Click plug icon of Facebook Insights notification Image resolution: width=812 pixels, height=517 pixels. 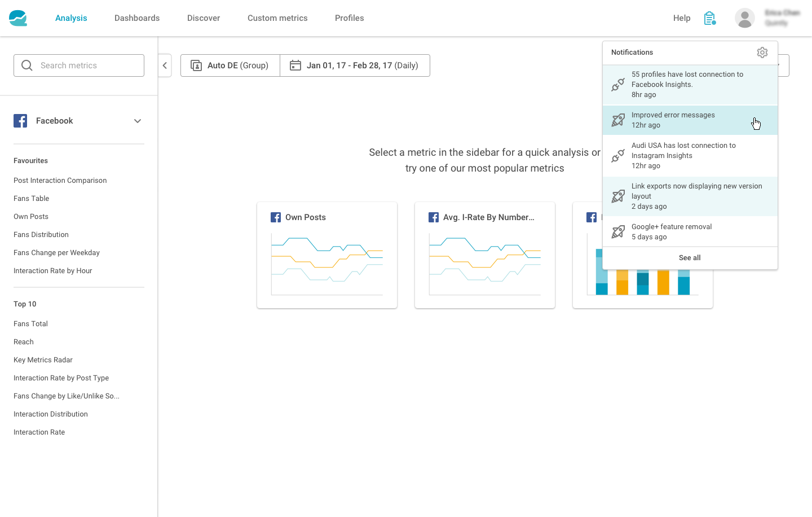tap(618, 85)
